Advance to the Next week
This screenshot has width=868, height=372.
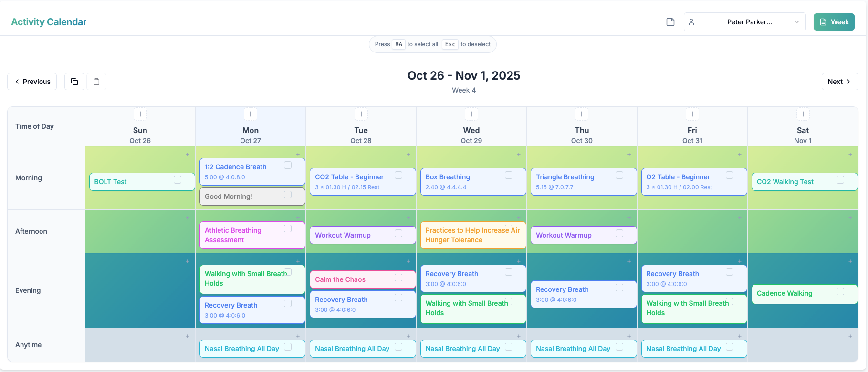coord(839,81)
